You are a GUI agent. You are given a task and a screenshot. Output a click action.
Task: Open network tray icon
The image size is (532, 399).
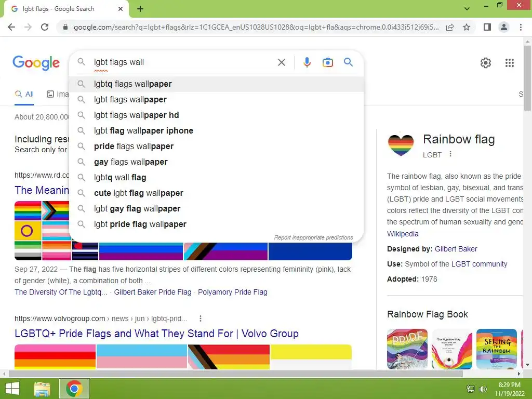point(471,389)
